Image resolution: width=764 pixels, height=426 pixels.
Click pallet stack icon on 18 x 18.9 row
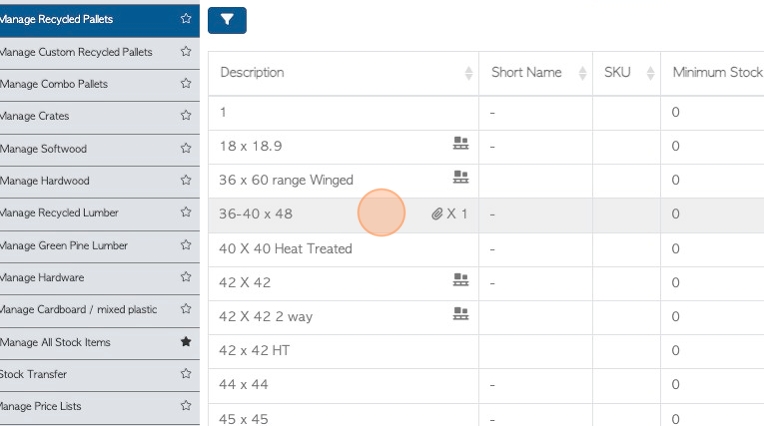click(x=460, y=143)
